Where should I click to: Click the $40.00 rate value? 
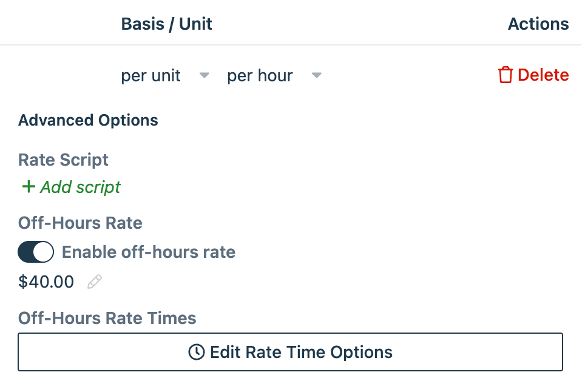coord(46,281)
